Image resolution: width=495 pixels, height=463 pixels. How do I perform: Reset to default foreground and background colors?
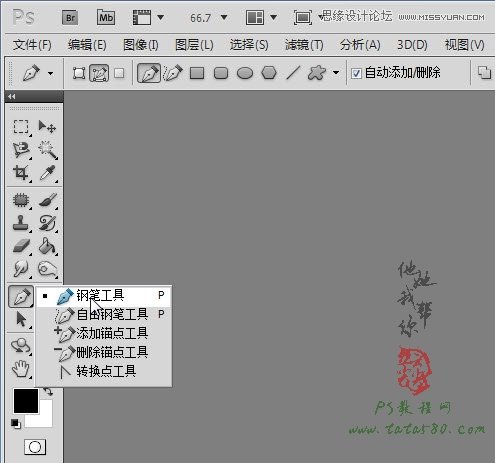[15, 424]
